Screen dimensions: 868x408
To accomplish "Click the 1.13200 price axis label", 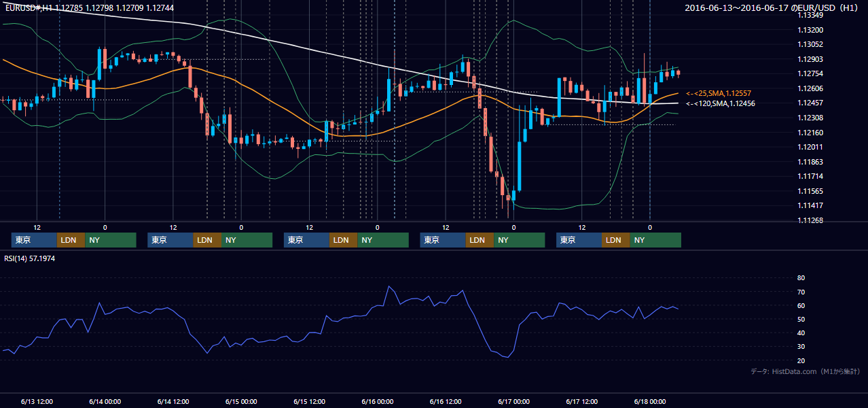I will [810, 30].
